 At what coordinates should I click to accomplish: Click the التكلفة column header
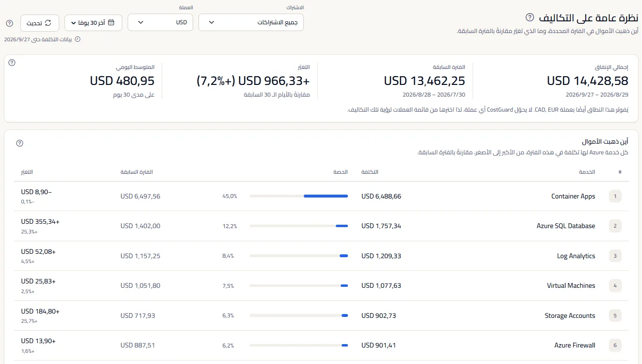370,172
